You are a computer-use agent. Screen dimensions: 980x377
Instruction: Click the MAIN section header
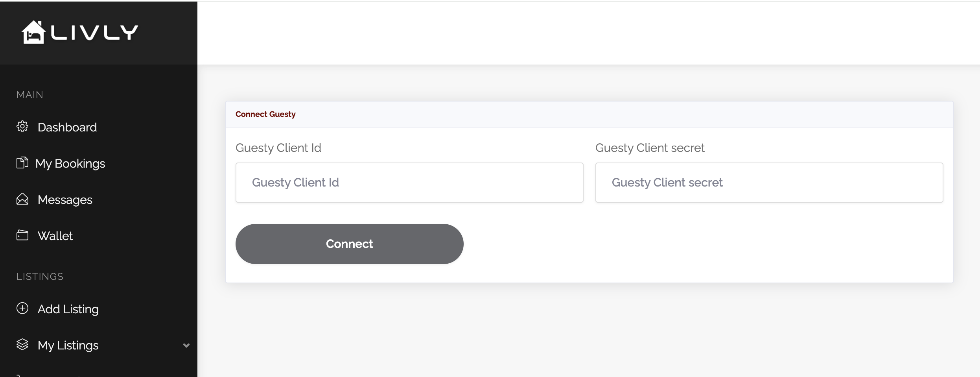tap(30, 95)
